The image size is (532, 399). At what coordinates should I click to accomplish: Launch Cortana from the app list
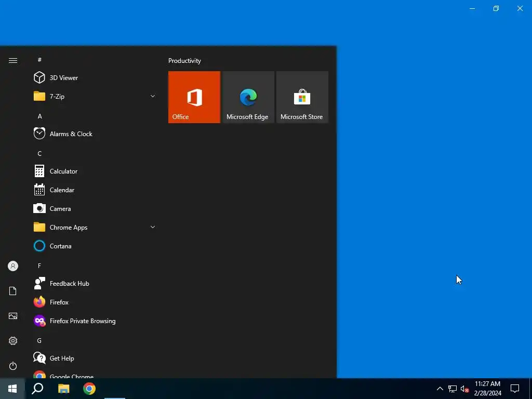pos(95,246)
